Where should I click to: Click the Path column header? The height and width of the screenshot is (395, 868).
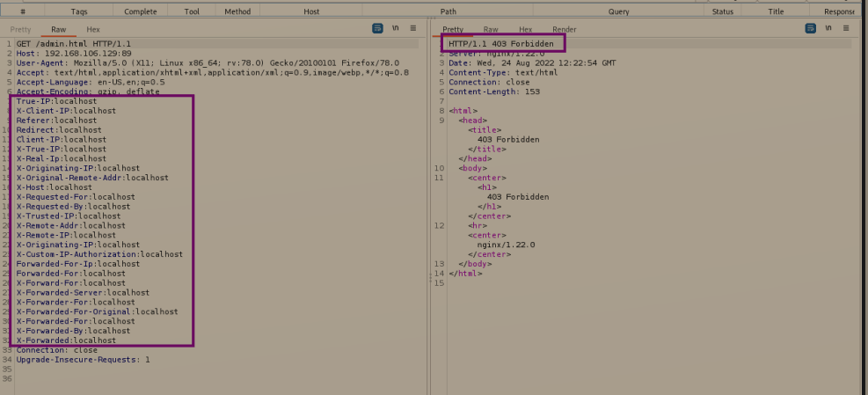click(448, 11)
